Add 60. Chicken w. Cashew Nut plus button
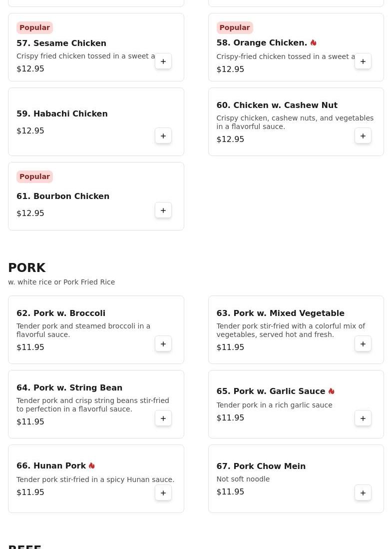392x549 pixels. coord(363,136)
